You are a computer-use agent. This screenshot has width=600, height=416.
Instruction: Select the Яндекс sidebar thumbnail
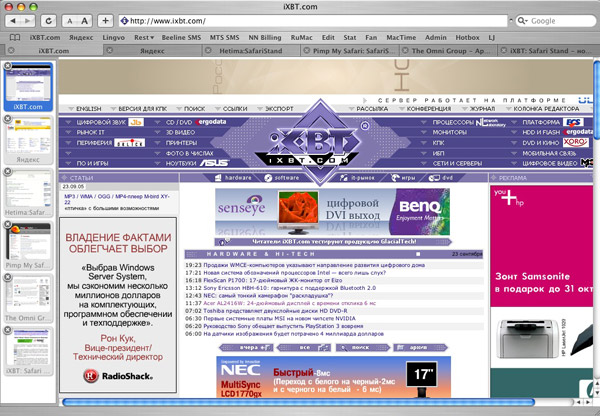[x=28, y=140]
